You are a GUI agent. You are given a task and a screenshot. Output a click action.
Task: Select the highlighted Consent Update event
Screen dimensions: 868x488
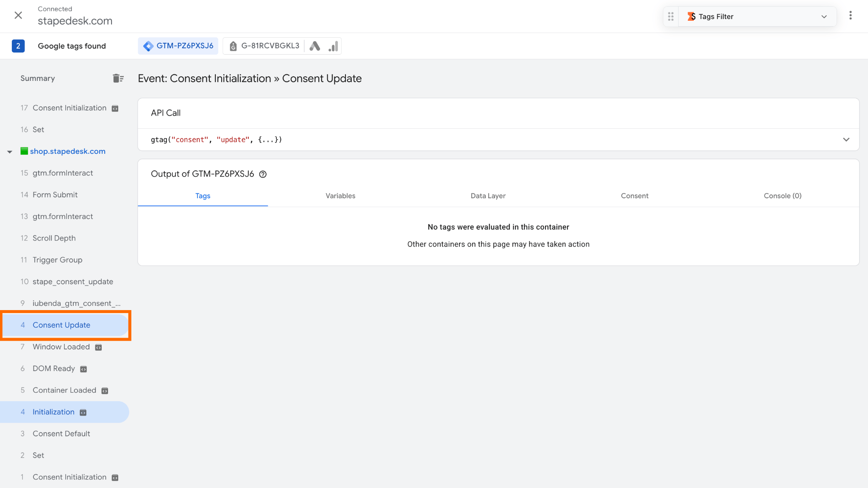(x=64, y=325)
